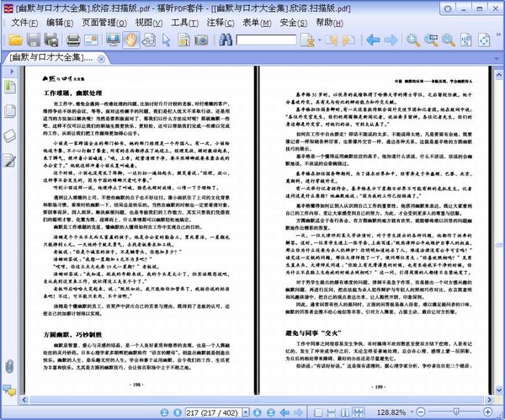The width and height of the screenshot is (505, 420).
Task: Select the arrow pointer tool
Action: pyautogui.click(x=166, y=40)
